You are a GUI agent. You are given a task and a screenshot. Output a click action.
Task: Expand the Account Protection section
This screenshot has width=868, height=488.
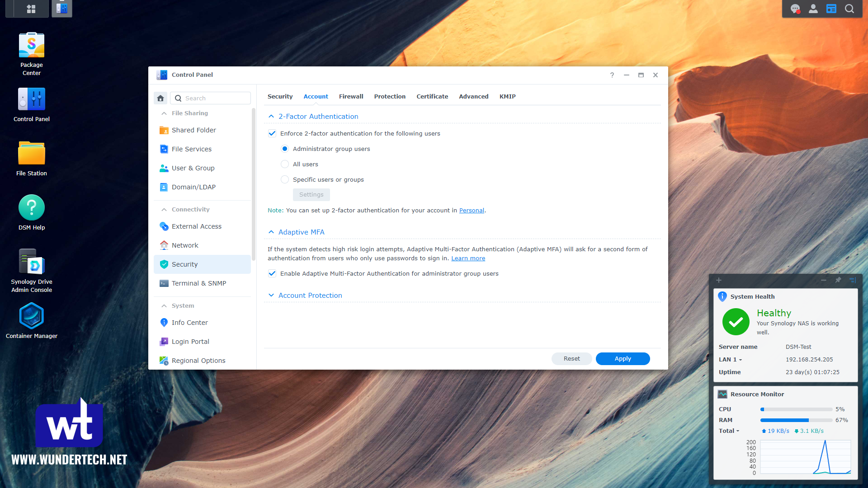point(310,295)
